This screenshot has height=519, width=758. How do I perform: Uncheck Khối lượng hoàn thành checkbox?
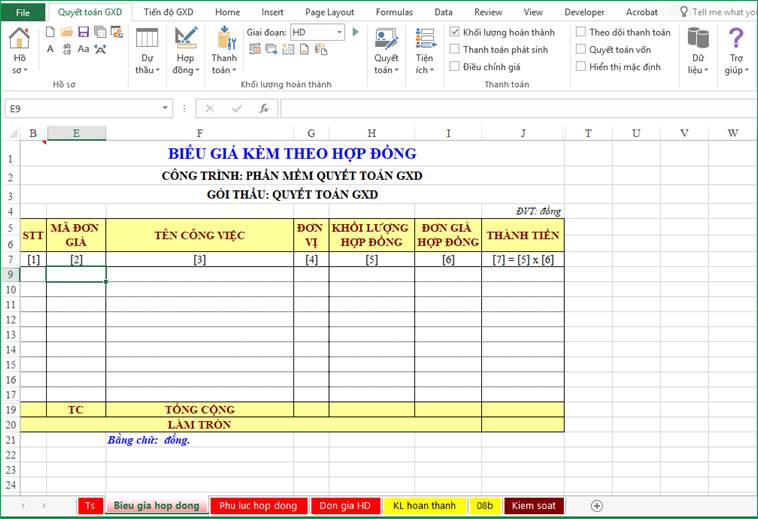455,32
